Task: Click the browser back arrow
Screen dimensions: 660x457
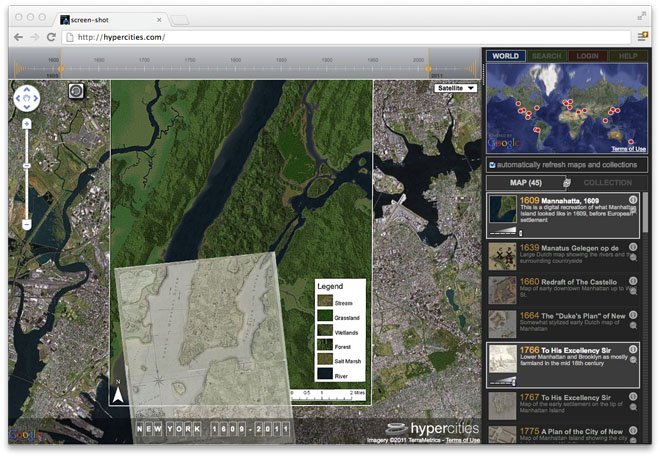Action: (x=19, y=37)
